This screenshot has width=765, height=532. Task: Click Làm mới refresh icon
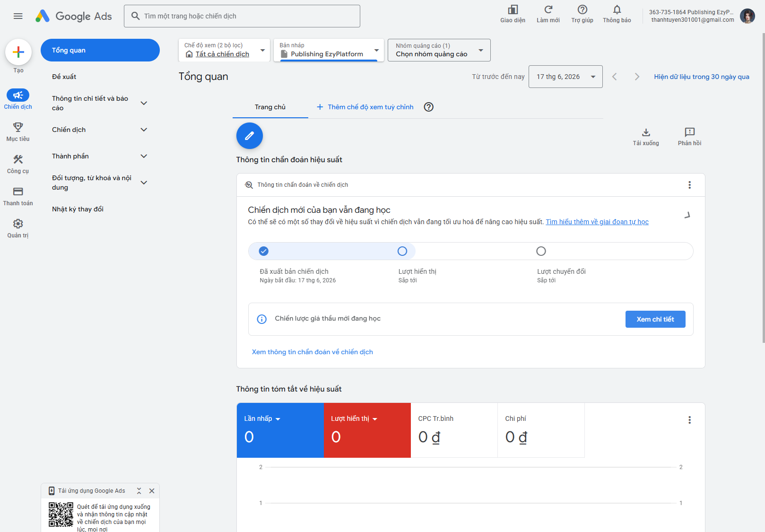pos(548,10)
